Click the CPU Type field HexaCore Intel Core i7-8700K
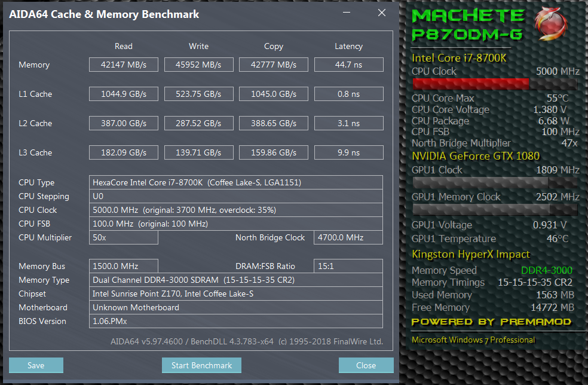588x385 pixels. coord(236,182)
